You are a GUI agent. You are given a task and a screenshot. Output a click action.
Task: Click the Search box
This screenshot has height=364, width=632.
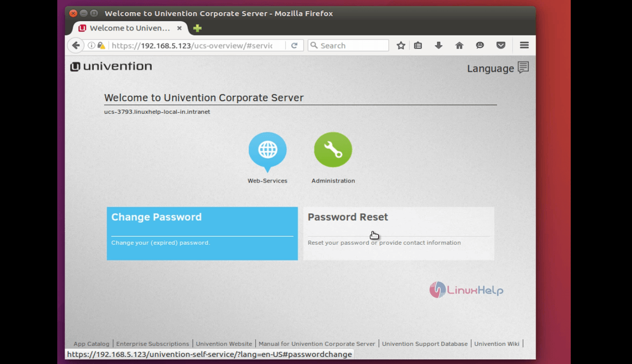point(349,45)
